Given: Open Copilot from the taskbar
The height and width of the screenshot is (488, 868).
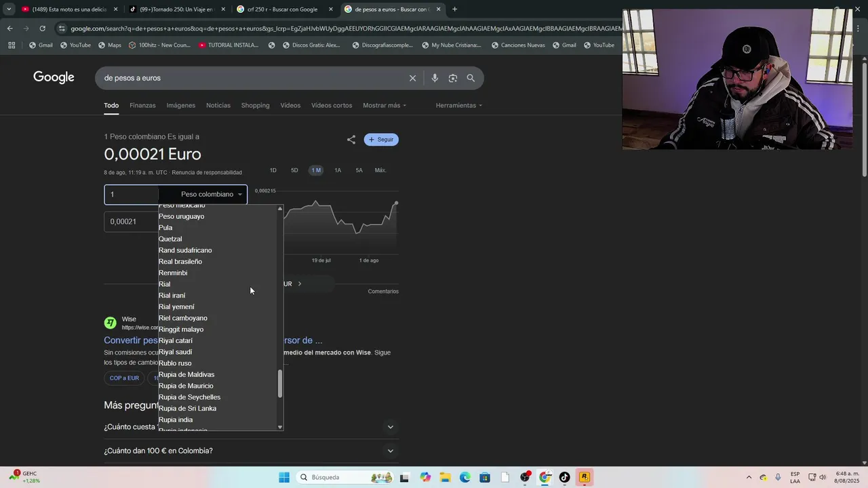Looking at the screenshot, I should [425, 477].
